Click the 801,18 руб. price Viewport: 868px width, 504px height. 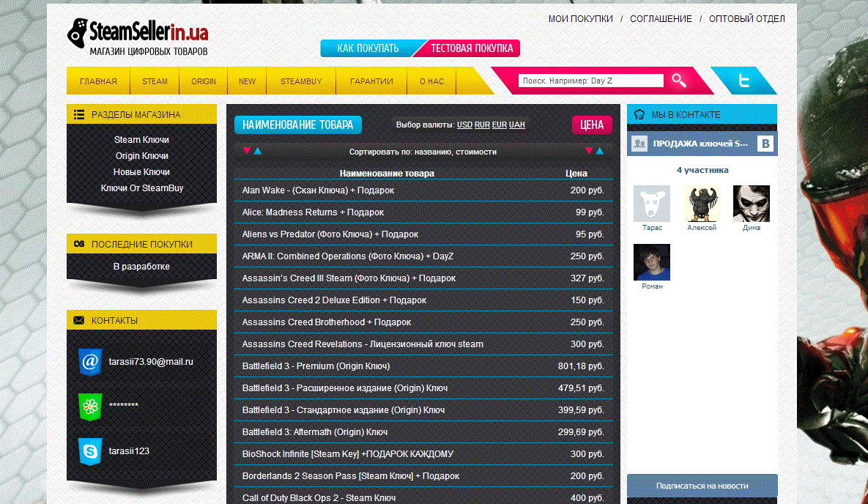tap(581, 366)
